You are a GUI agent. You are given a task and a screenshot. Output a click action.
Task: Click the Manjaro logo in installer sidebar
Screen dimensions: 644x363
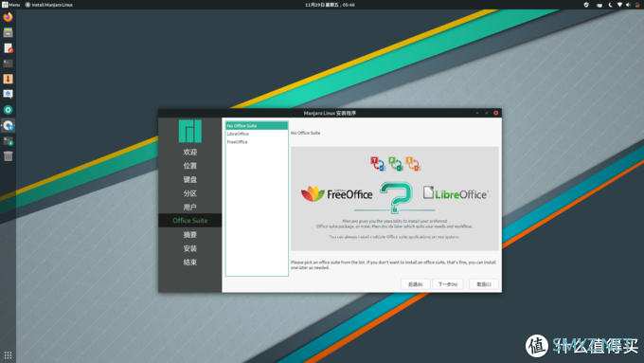point(189,131)
